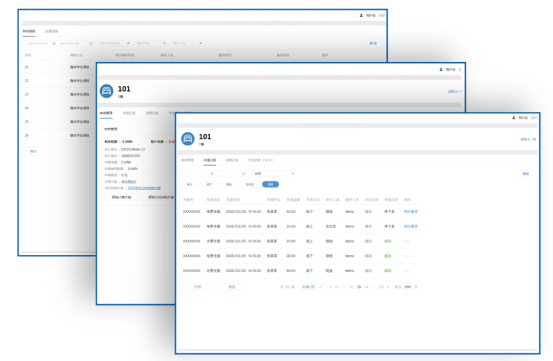
Task: Switch to 退费记录 tab in front window
Action: (232, 160)
